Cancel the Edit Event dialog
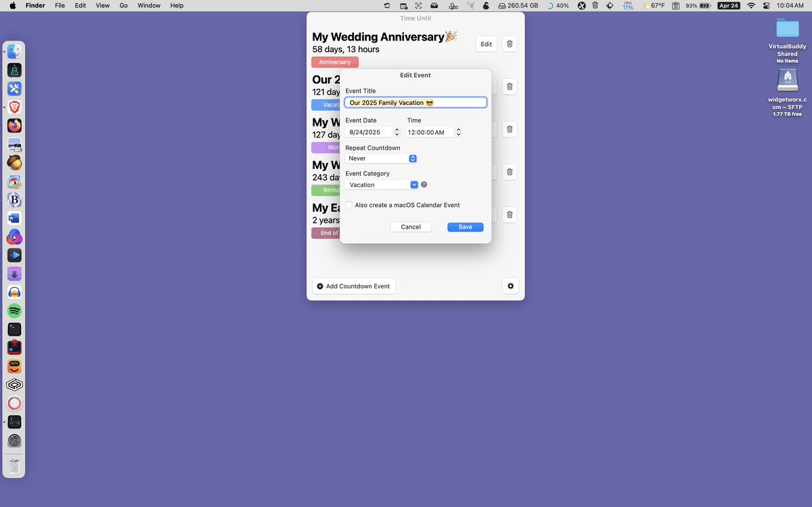 coord(411,227)
